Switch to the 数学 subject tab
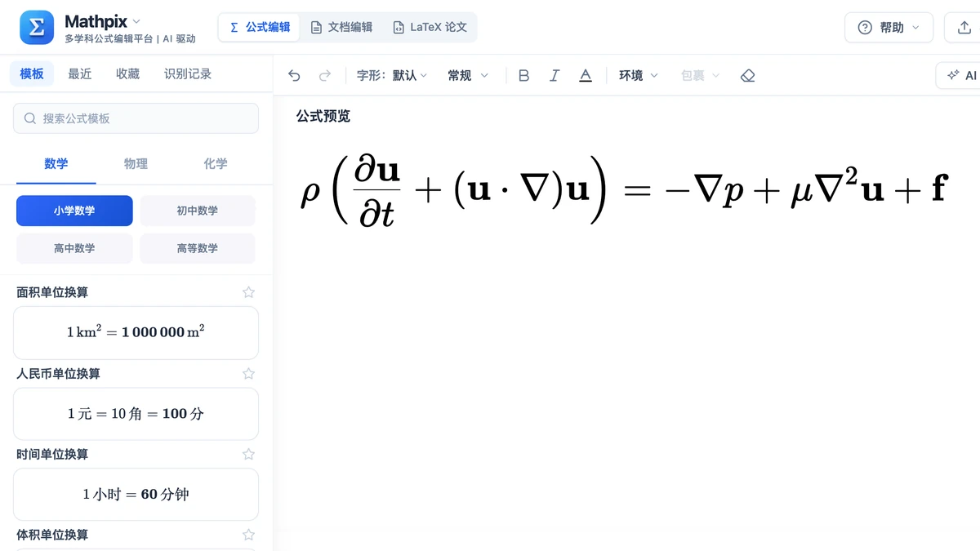This screenshot has width=980, height=551. click(x=56, y=164)
